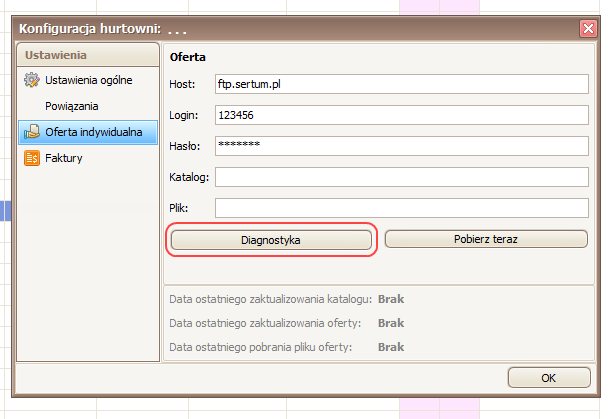
Task: Select Powiązania in the settings list
Action: (x=72, y=105)
